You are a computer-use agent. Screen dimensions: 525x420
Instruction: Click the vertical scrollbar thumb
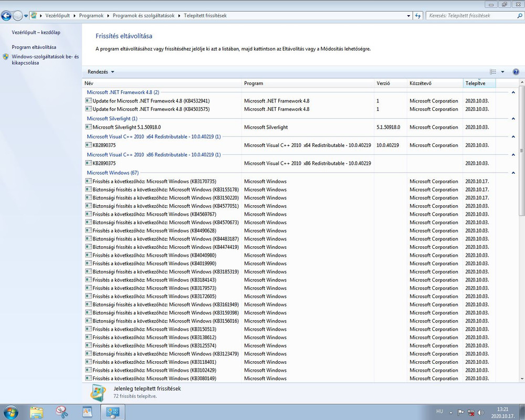click(x=522, y=151)
